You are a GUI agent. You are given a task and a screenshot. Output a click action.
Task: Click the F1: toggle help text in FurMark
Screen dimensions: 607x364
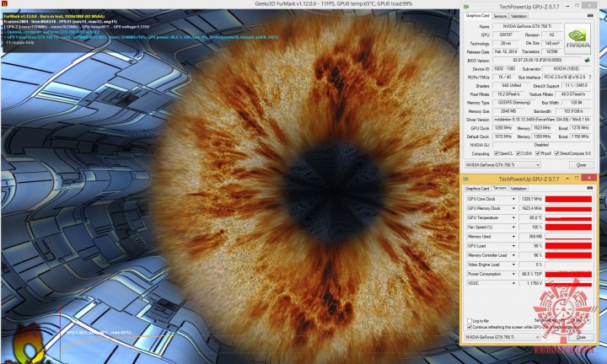click(20, 42)
